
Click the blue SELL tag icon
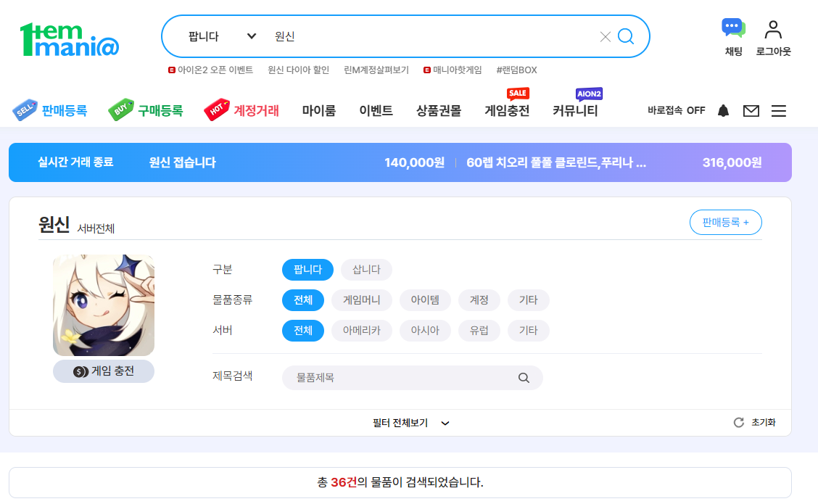click(25, 110)
